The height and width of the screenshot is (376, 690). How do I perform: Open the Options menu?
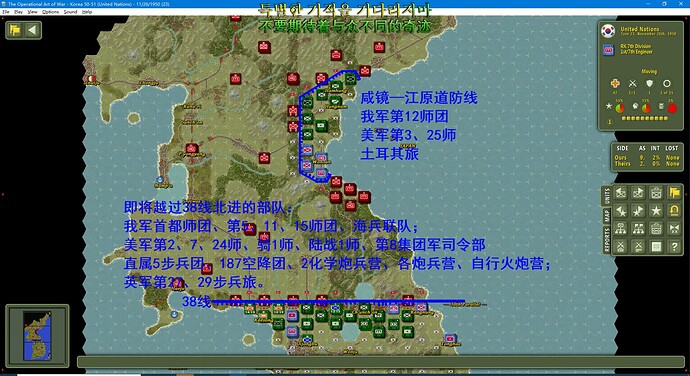tap(51, 12)
